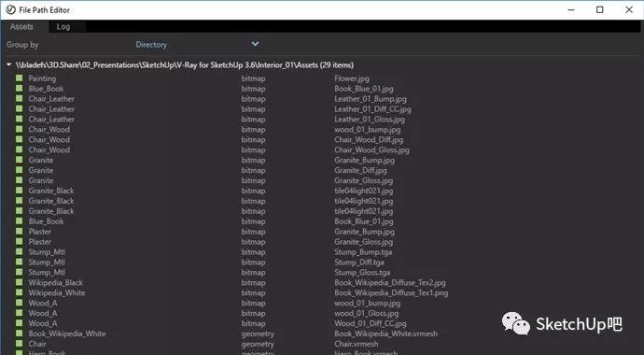This screenshot has width=644, height=355.
Task: Click the green status icon beside Wikipedia_Black
Action: (x=19, y=282)
